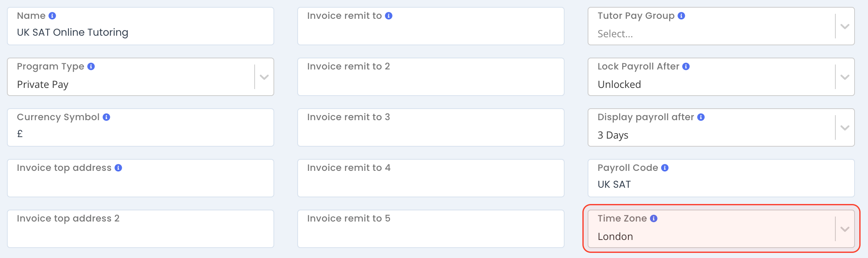The width and height of the screenshot is (868, 258).
Task: Focus the Invoice remit to field
Action: [431, 26]
